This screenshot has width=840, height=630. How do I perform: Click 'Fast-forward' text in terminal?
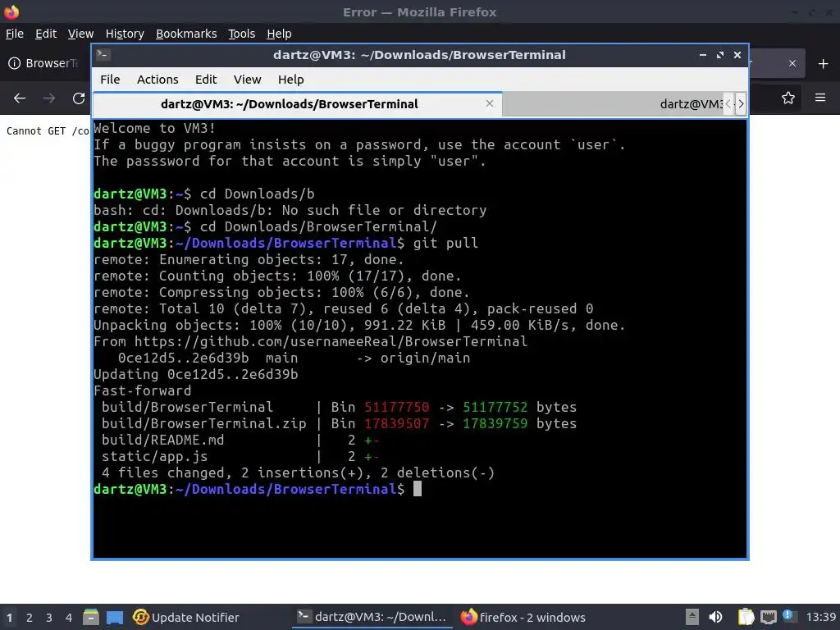[142, 391]
